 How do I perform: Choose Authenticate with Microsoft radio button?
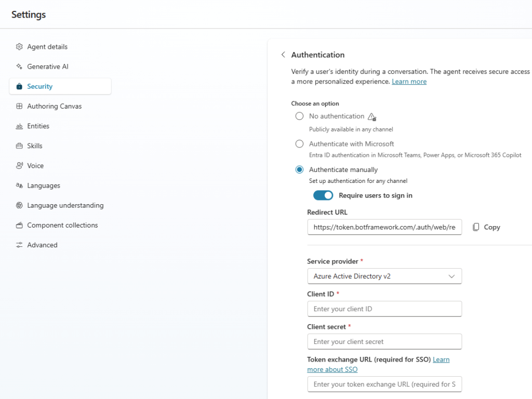click(x=299, y=144)
